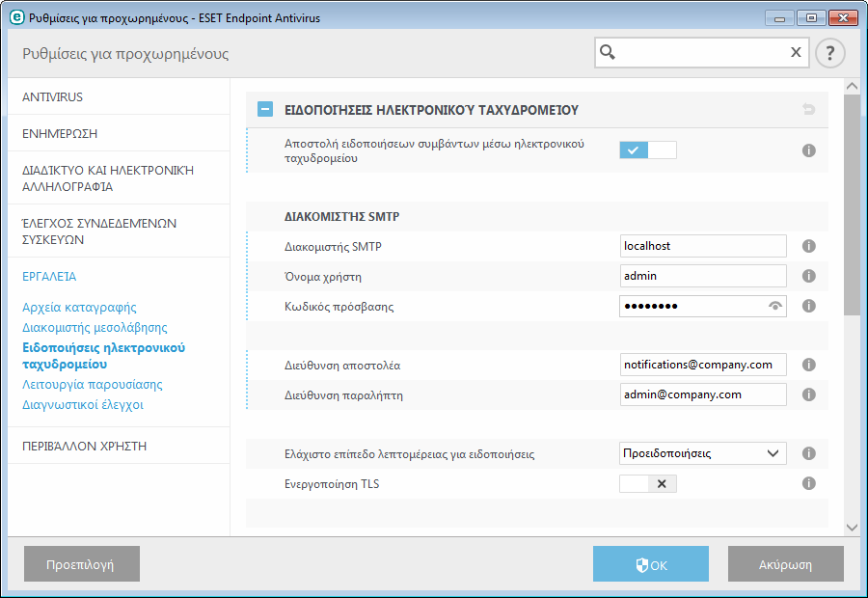Clear the search box with X
Viewport: 868px width, 598px height.
point(796,52)
